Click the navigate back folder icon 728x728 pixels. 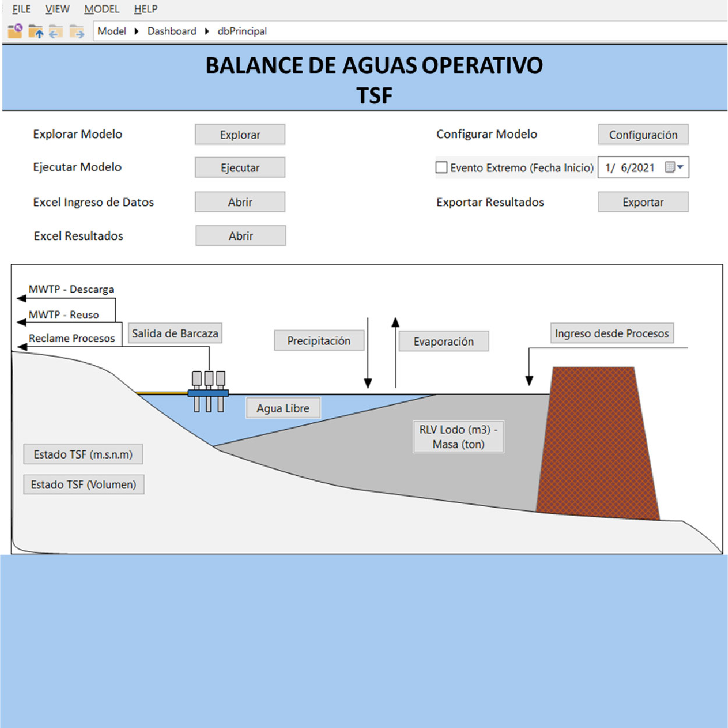pos(56,31)
